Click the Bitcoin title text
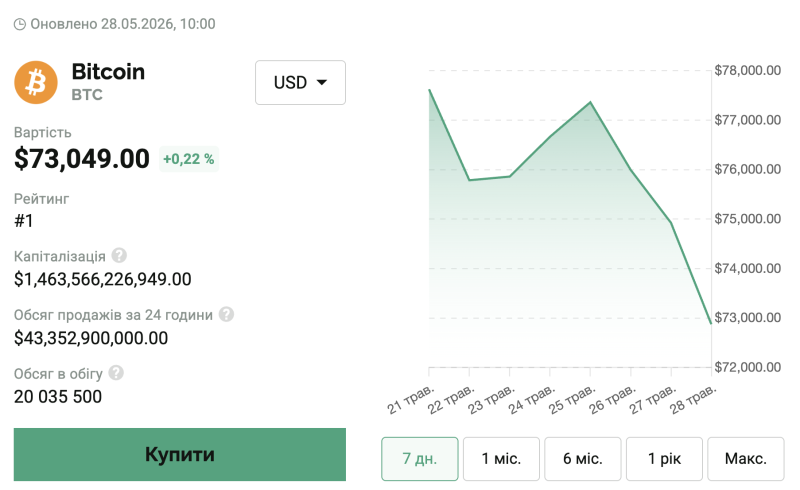The image size is (800, 490). click(108, 71)
